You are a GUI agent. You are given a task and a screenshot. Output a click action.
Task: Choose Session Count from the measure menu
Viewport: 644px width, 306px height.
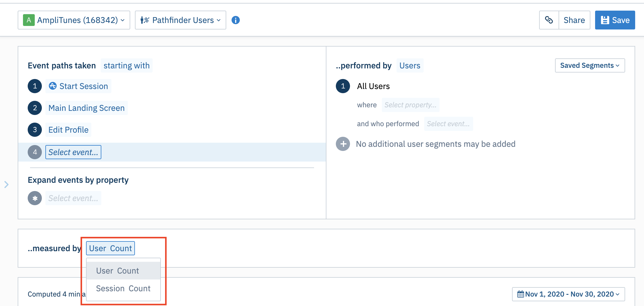(x=123, y=288)
